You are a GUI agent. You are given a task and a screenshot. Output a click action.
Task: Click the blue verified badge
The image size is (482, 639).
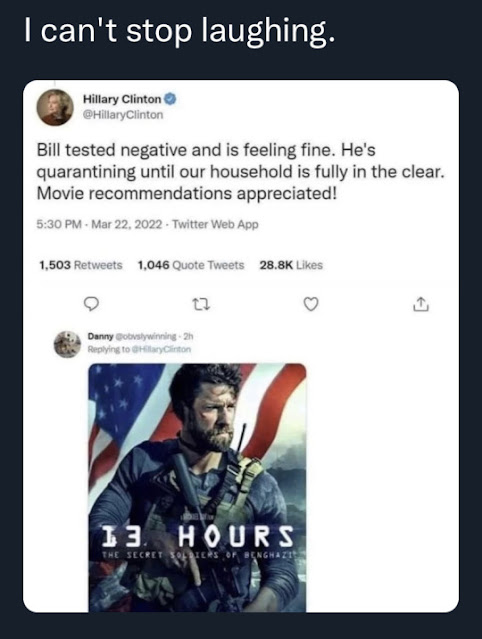[x=170, y=99]
